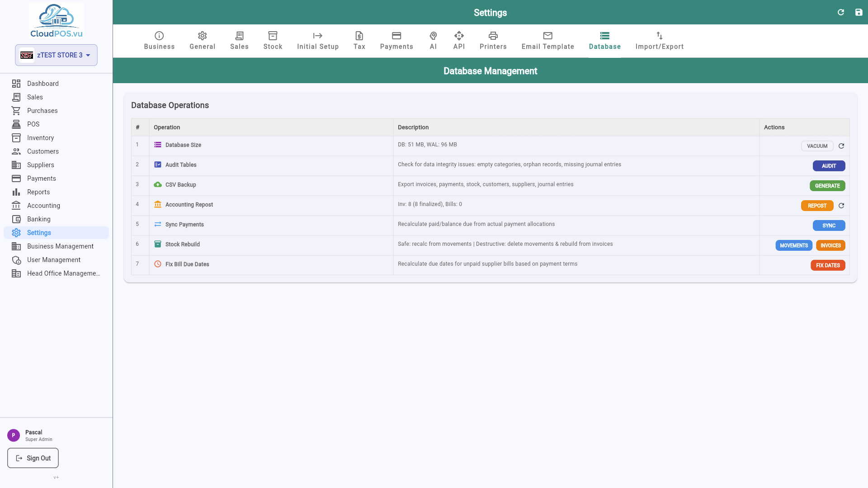
Task: Open the Business settings tab
Action: [159, 41]
